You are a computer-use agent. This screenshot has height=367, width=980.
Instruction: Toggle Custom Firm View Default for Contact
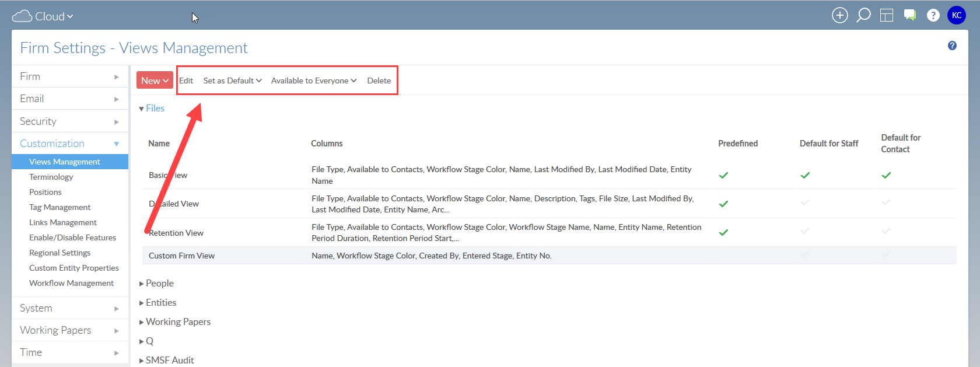point(886,254)
